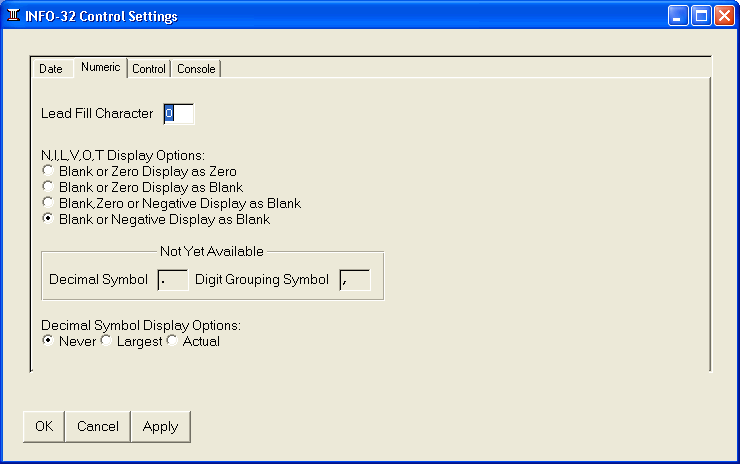Viewport: 740px width, 464px height.
Task: Click the INFO-32 title bar app icon
Action: pos(13,16)
